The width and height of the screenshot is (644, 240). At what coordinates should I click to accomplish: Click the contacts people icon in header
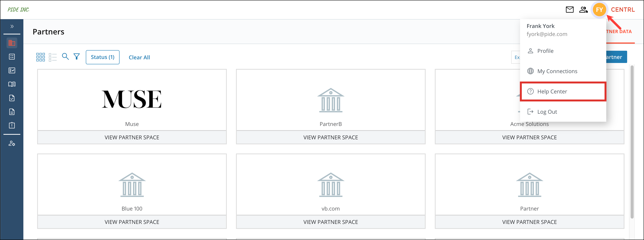click(583, 10)
